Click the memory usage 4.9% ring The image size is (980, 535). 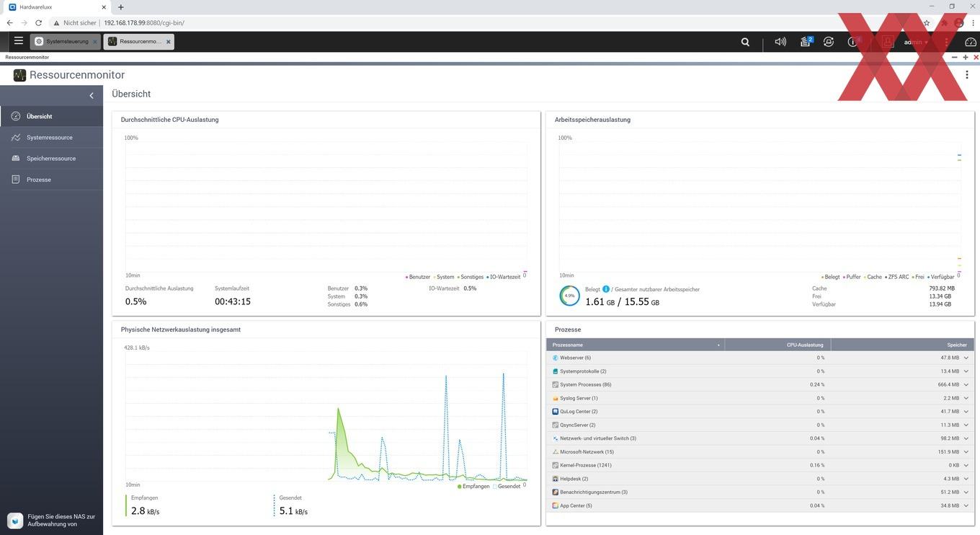coord(569,296)
